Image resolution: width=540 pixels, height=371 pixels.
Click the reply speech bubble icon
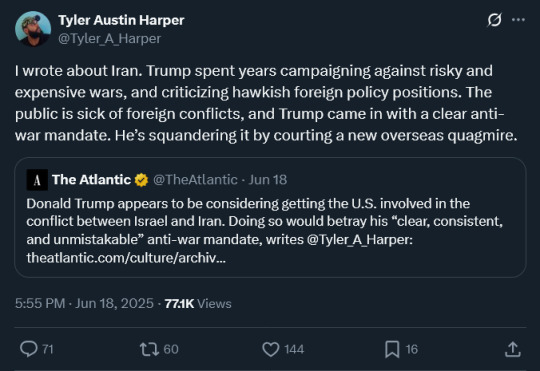29,349
